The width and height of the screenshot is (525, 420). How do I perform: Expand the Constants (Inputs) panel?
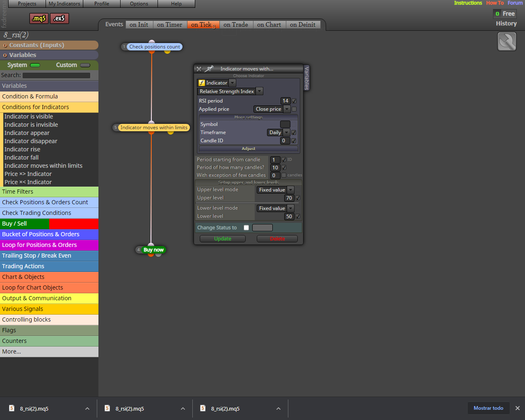[49, 45]
